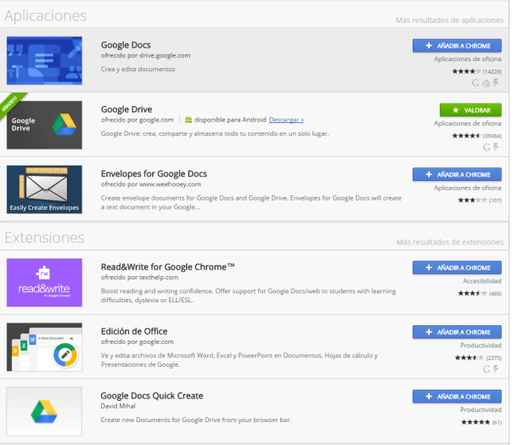Click the Google G icon under Google Drive
Viewport: 518px width, 445px height.
point(487,147)
